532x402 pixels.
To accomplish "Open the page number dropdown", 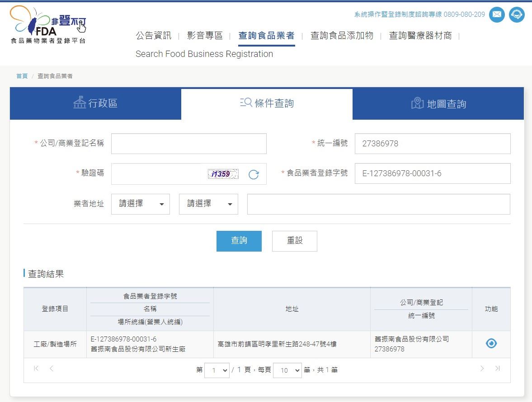I will coord(217,370).
